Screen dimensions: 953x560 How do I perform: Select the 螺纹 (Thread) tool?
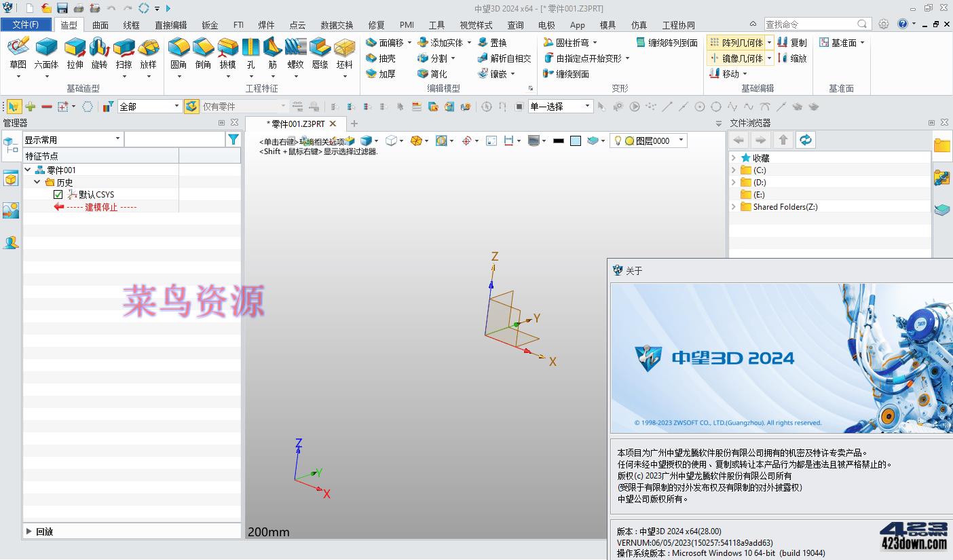pyautogui.click(x=295, y=54)
